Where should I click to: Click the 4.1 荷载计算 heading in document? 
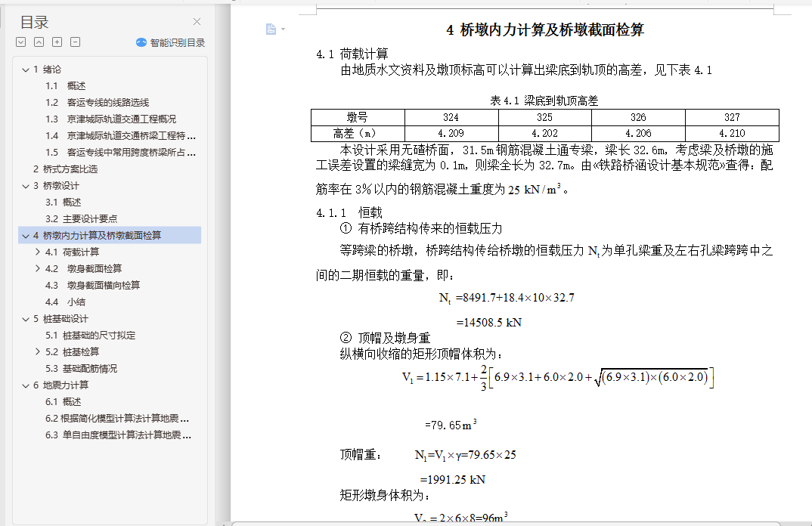352,54
